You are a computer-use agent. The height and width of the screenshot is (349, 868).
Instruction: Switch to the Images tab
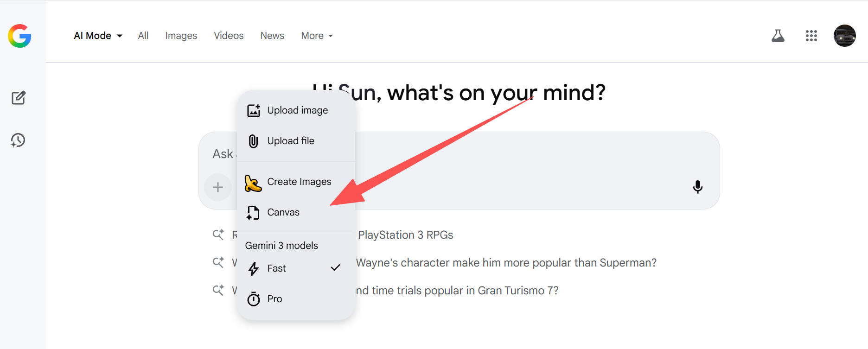tap(181, 36)
